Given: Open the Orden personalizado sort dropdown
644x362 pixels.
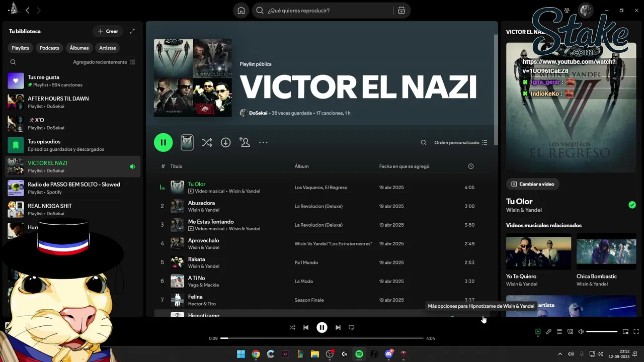Looking at the screenshot, I should pos(461,143).
